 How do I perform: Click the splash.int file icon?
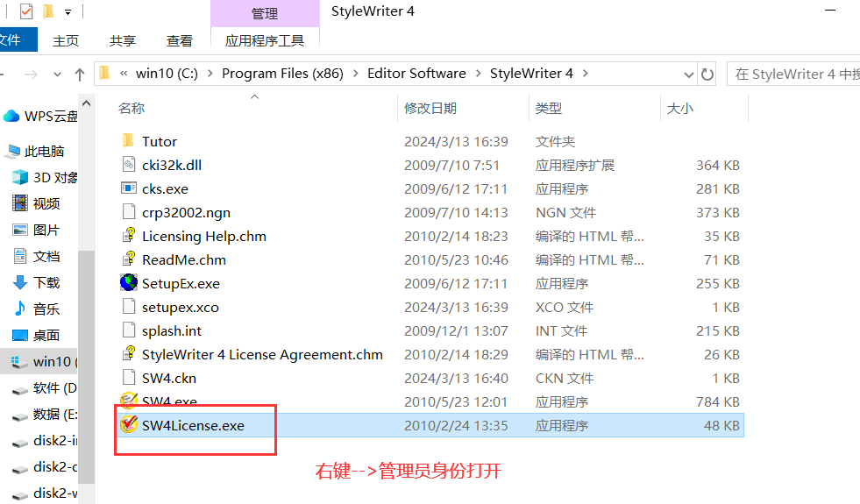(128, 330)
